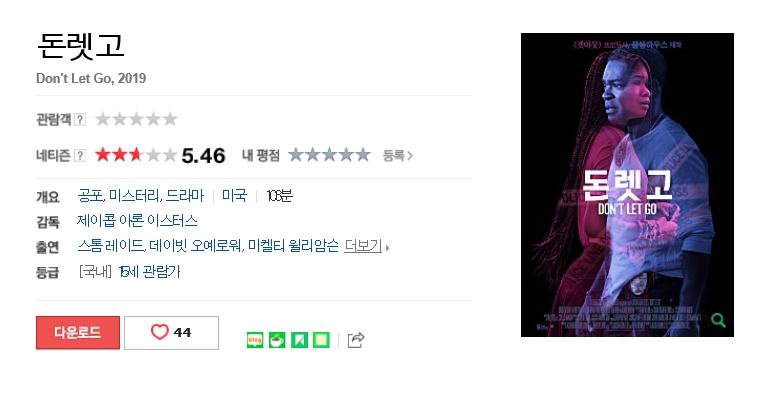Click the yellow memo share icon

pos(321,340)
